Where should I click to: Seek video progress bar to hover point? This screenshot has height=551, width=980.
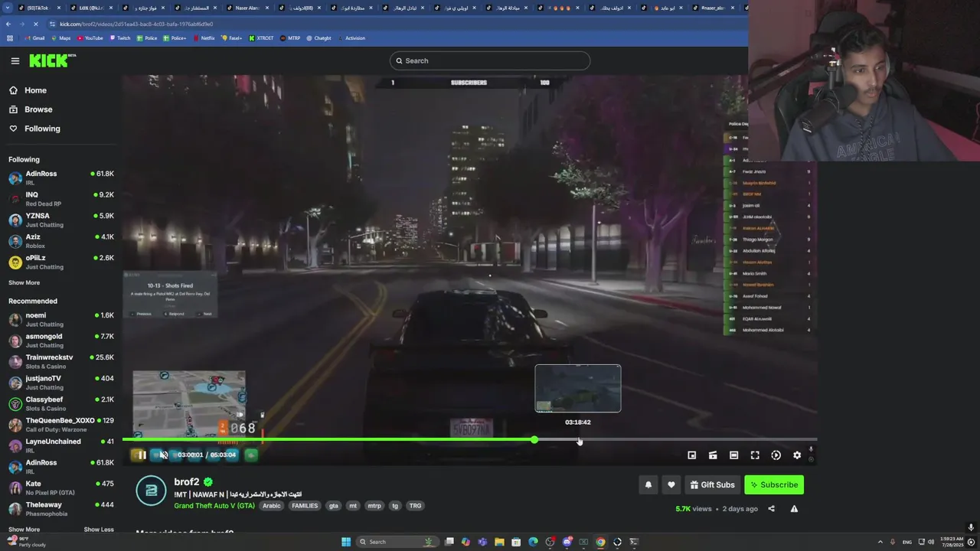(x=579, y=440)
